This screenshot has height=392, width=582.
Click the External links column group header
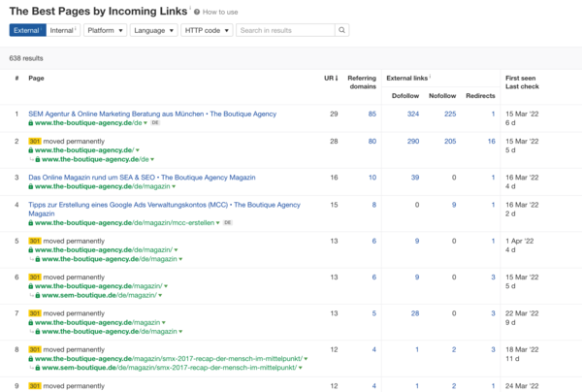click(x=407, y=78)
